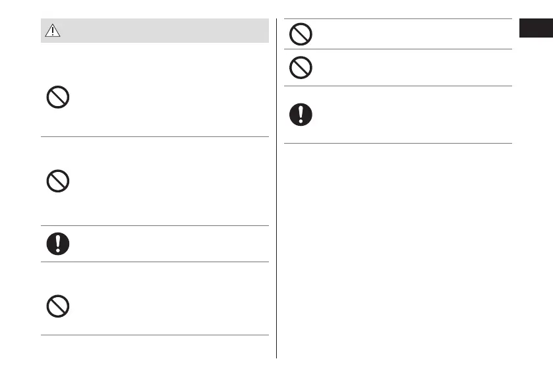Click the topmost prohibition icon in the right column
553x392 pixels.
301,34
